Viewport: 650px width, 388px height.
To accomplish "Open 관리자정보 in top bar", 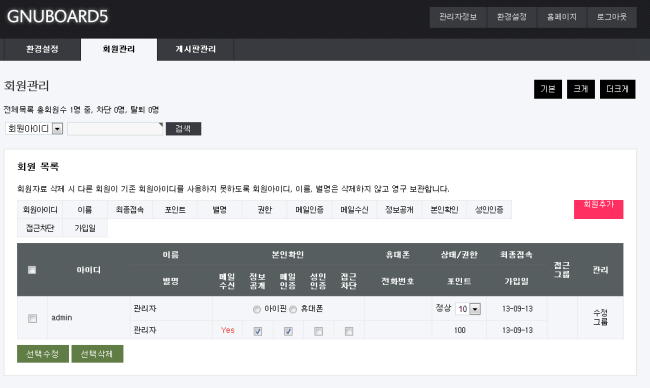I will point(458,17).
